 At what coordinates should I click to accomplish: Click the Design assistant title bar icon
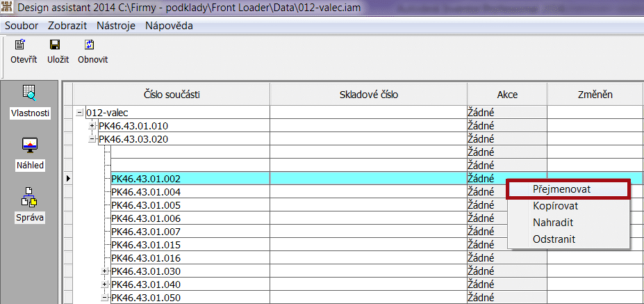8,7
